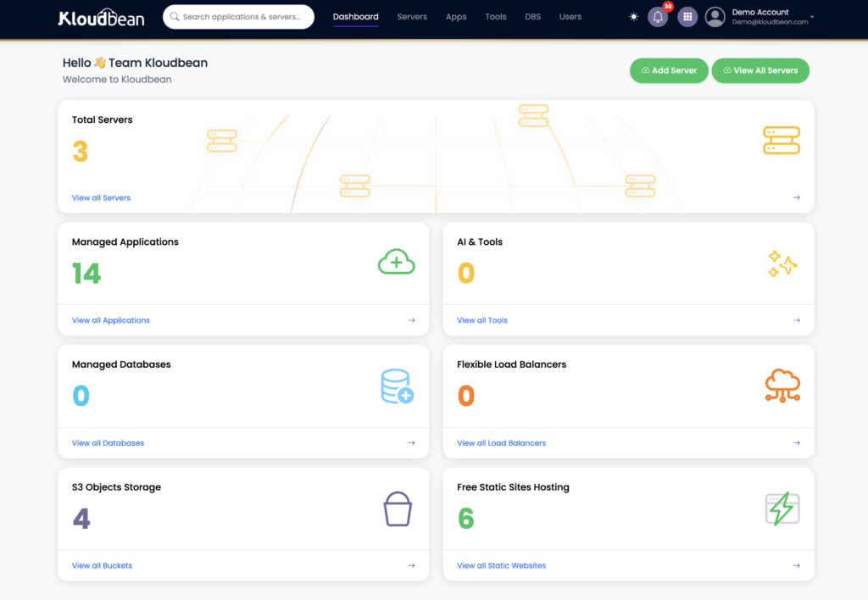Screen dimensions: 868x600
Task: Click the bucket icon in S3 Objects Storage
Action: point(398,508)
